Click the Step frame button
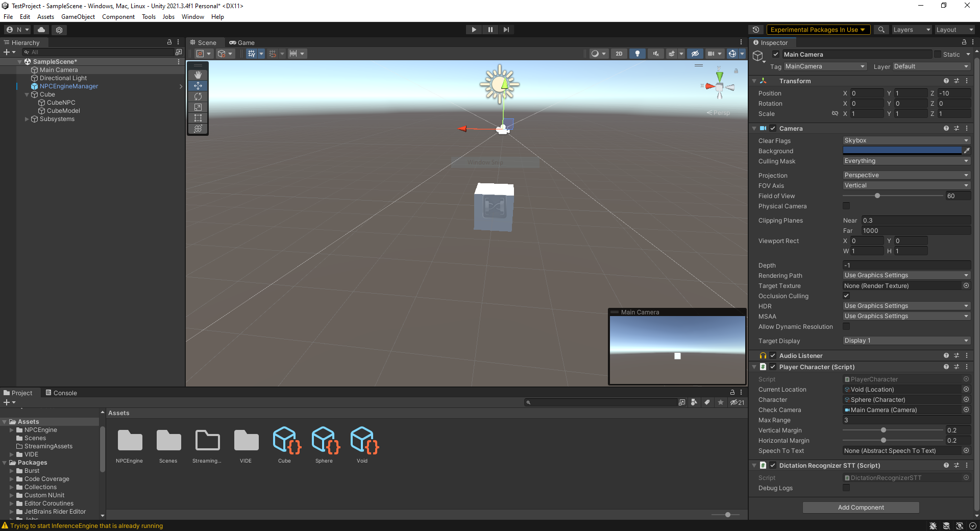Viewport: 980px width, 531px height. click(506, 30)
